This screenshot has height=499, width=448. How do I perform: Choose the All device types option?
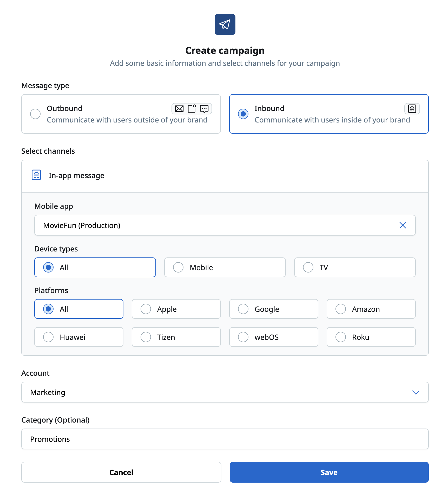coord(95,267)
